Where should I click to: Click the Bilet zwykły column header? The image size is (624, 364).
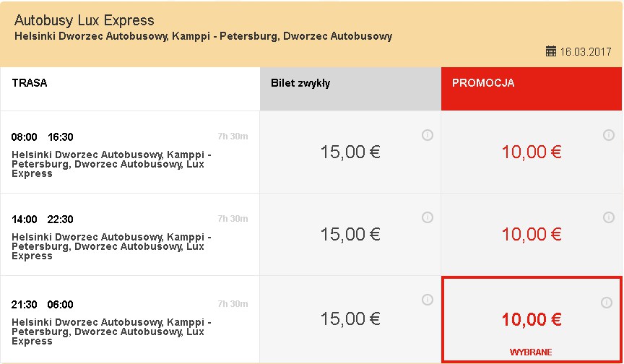tap(350, 89)
